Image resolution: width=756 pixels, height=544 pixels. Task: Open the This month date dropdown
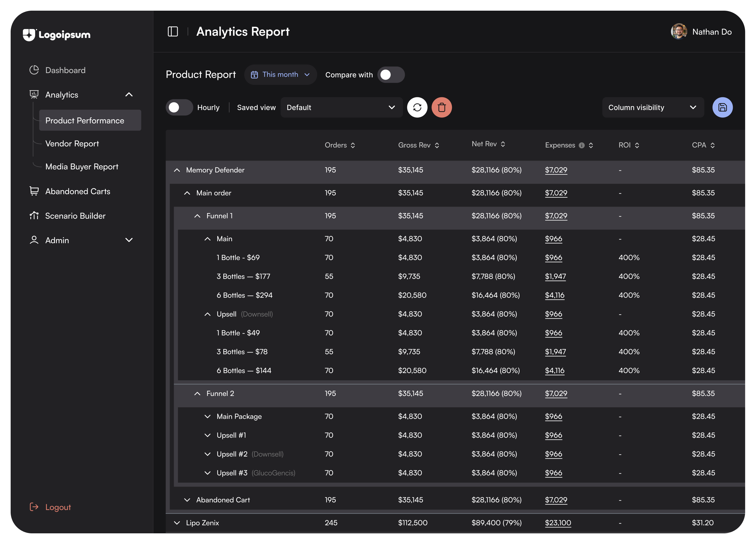click(280, 75)
